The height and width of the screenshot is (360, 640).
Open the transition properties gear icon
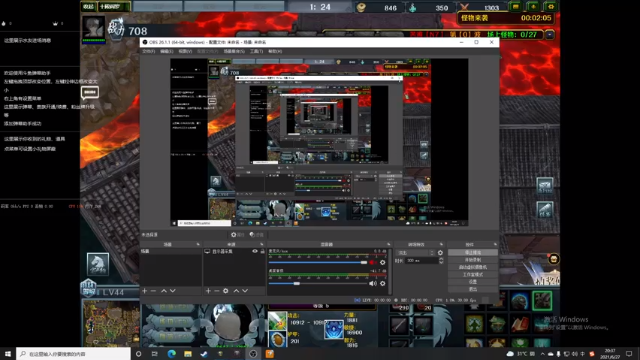coord(440,253)
